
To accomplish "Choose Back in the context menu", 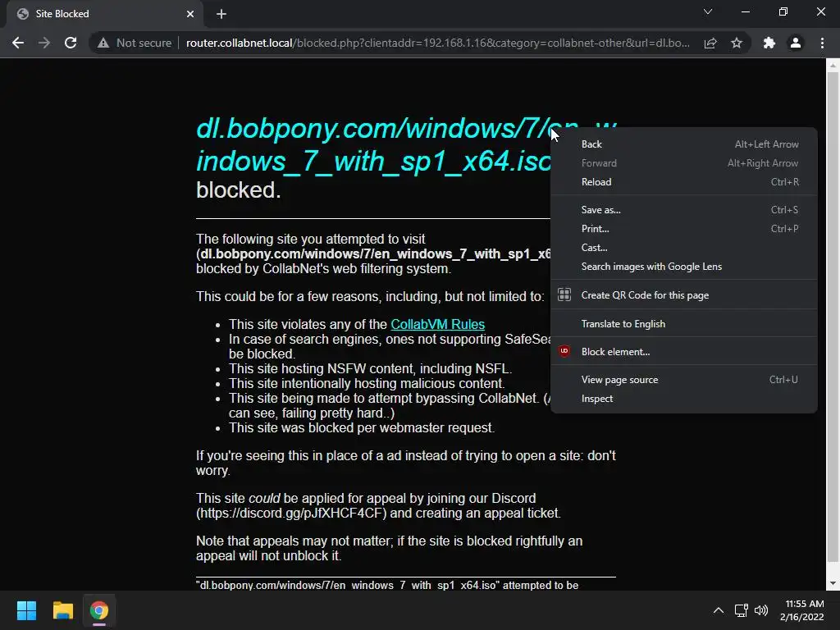I will (684, 144).
